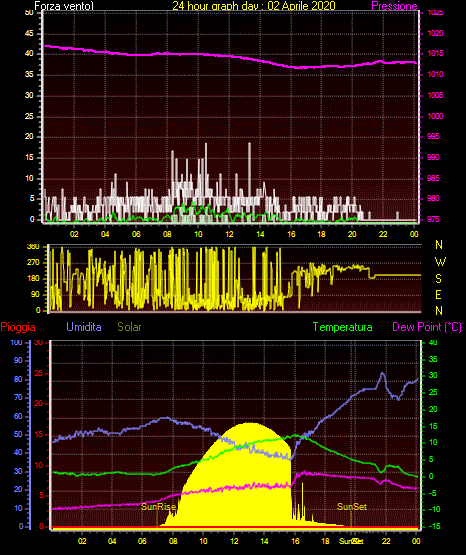Select the red "Pioggia" legend label
This screenshot has width=466, height=555.
click(18, 327)
